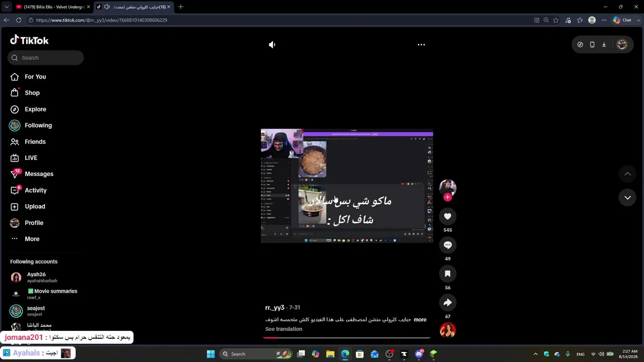Open the rr._yy3 creator profile

pos(275,308)
